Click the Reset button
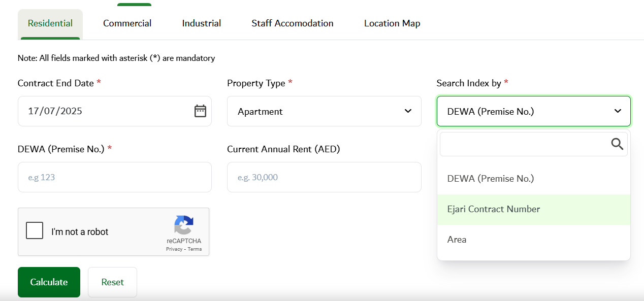This screenshot has height=301, width=644. (x=112, y=282)
